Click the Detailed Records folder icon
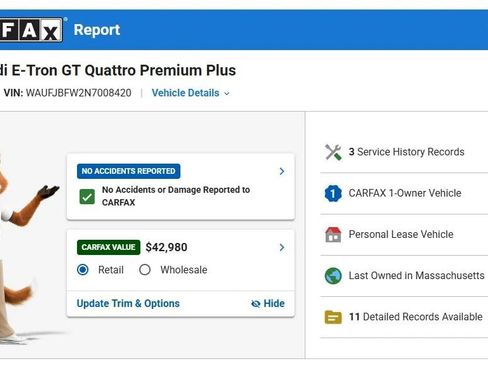This screenshot has height=366, width=488. point(333,317)
